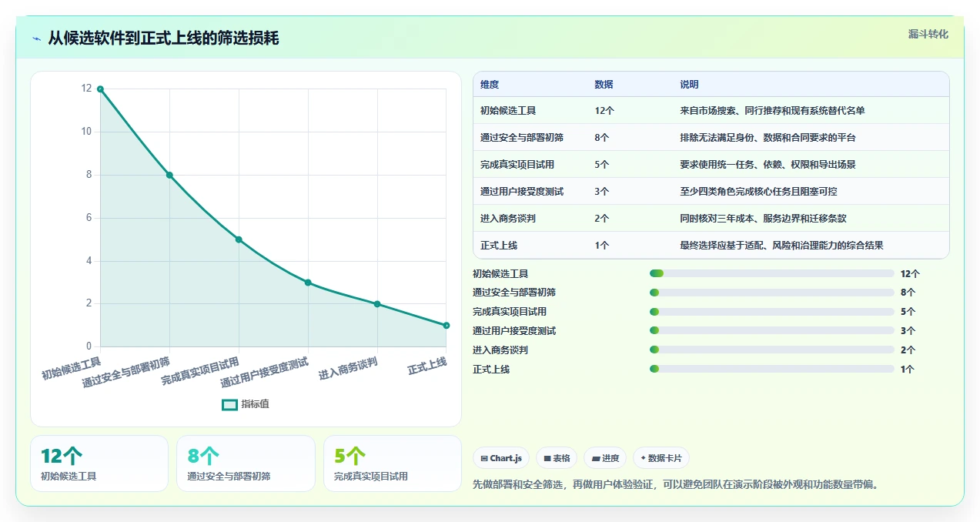
Task: Click the 初始候选工具 progress bar
Action: click(x=771, y=273)
